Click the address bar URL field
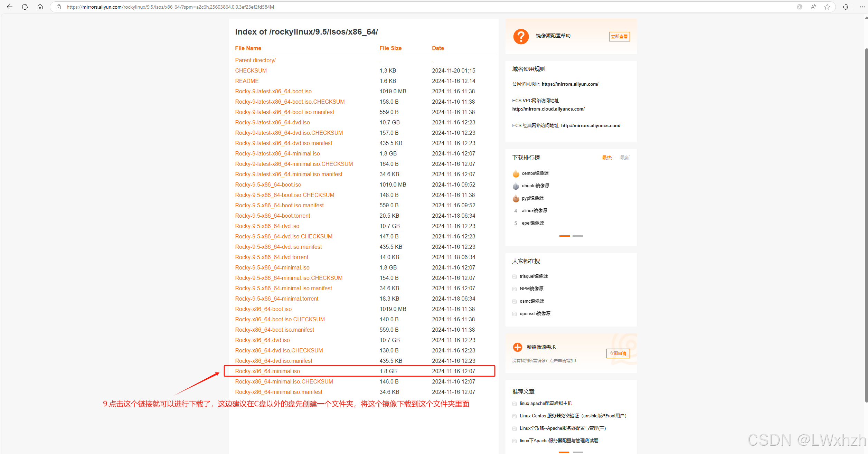The width and height of the screenshot is (868, 454). tap(415, 7)
